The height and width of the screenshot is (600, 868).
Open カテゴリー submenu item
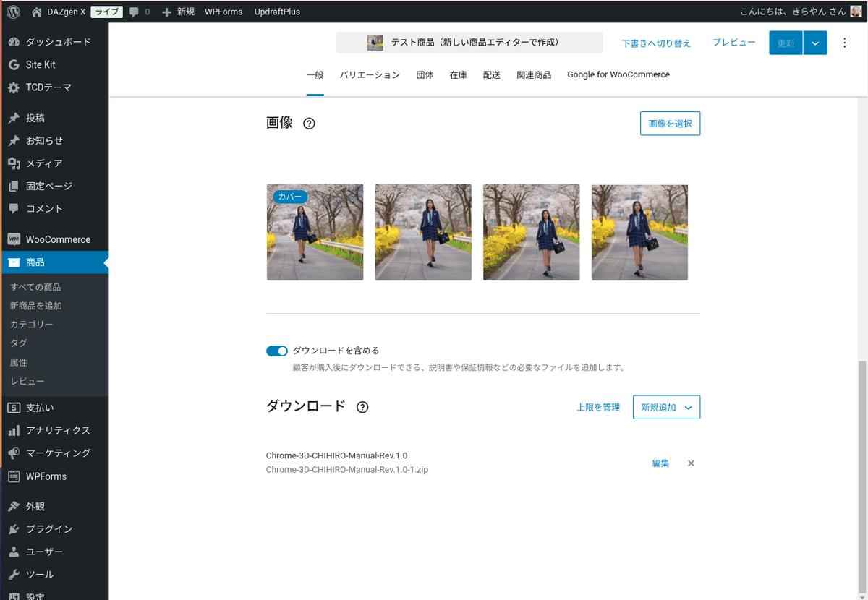tap(32, 325)
